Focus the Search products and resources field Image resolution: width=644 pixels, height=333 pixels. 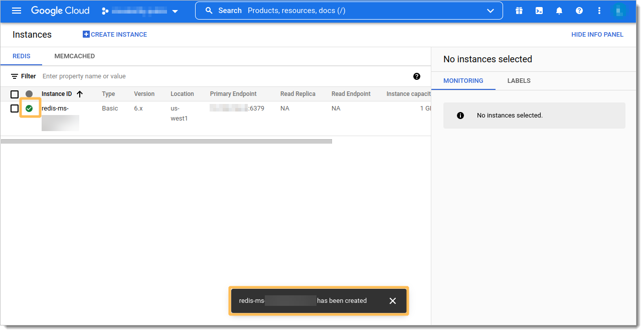pos(349,11)
